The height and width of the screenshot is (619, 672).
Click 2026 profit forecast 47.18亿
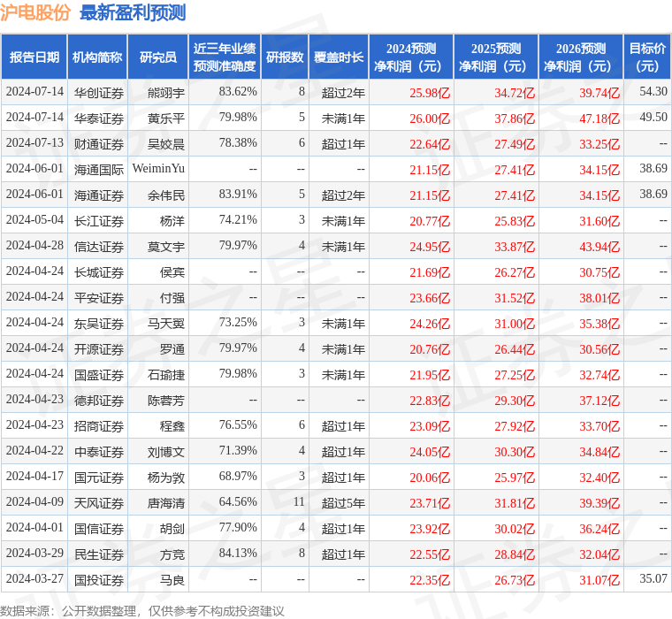599,118
